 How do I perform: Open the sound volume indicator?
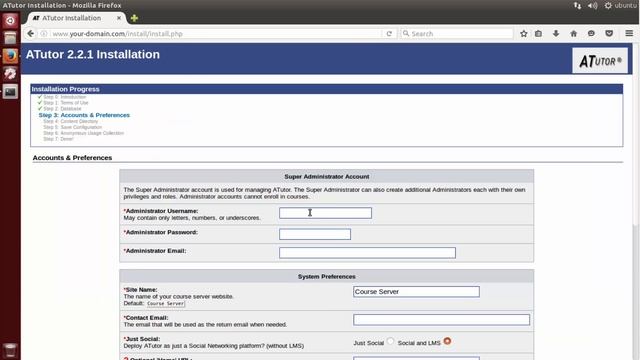[x=593, y=5]
